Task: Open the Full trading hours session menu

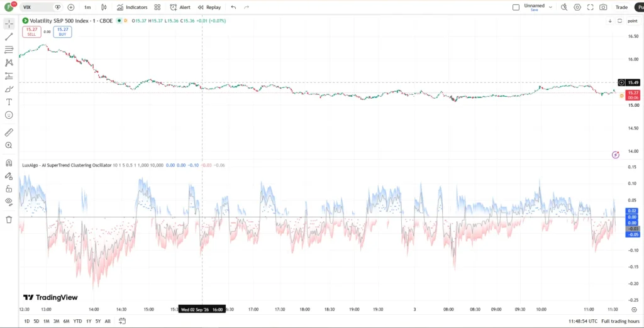Action: [x=620, y=321]
